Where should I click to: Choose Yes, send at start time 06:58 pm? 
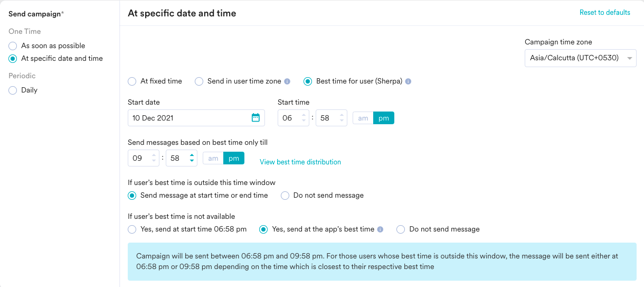(132, 229)
